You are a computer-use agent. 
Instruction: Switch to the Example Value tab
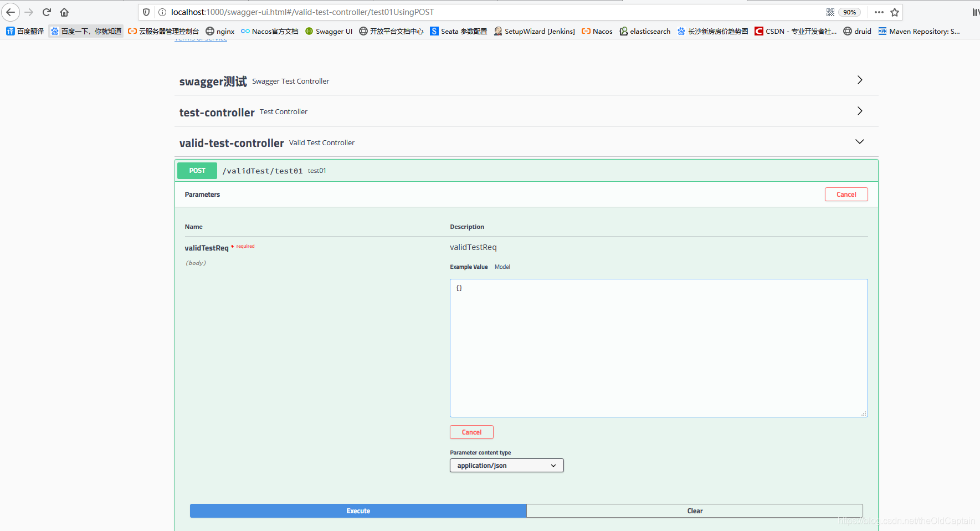469,267
